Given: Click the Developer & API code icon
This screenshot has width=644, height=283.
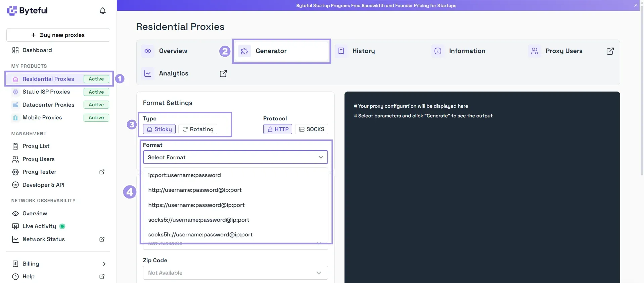Looking at the screenshot, I should coord(15,185).
